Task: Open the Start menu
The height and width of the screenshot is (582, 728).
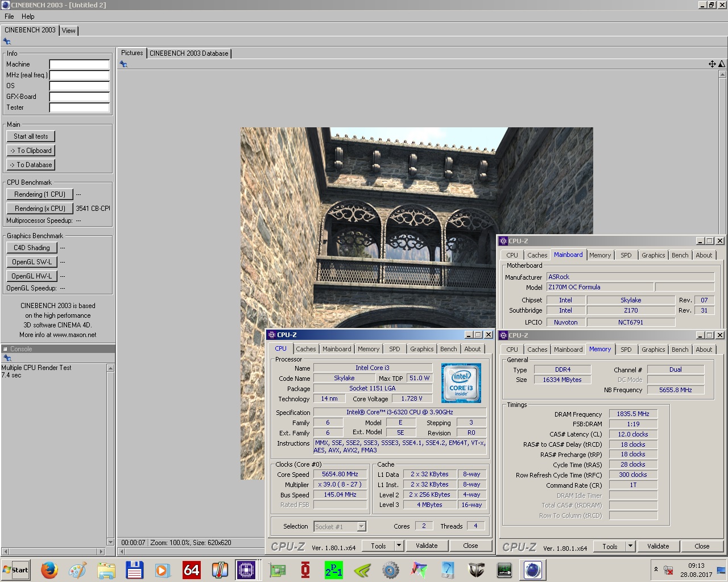Action: pos(15,569)
